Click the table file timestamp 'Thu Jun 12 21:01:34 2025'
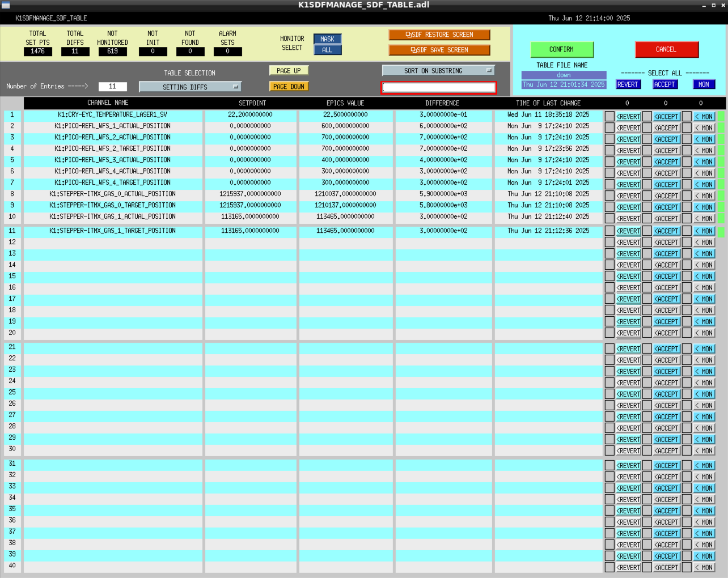 564,84
